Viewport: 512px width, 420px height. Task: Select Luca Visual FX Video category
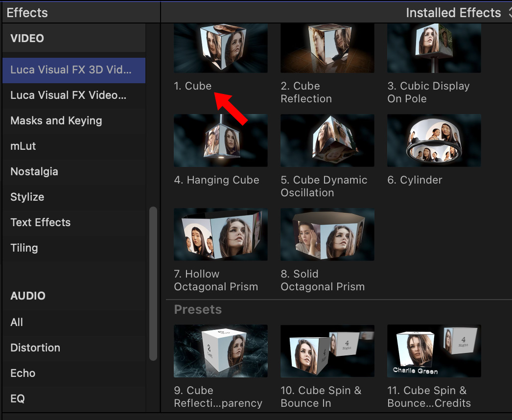69,95
